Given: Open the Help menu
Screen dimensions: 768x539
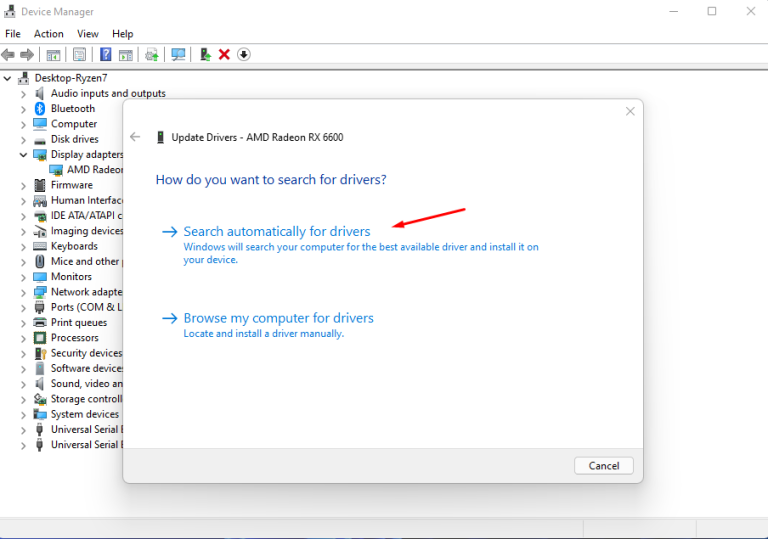Looking at the screenshot, I should pos(122,34).
